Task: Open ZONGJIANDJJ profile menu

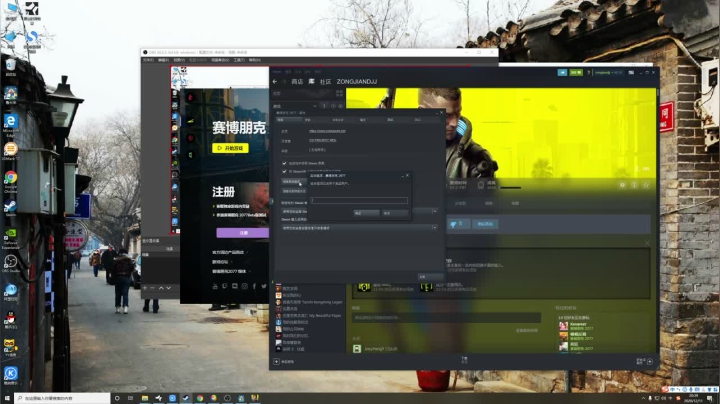Action: click(357, 82)
